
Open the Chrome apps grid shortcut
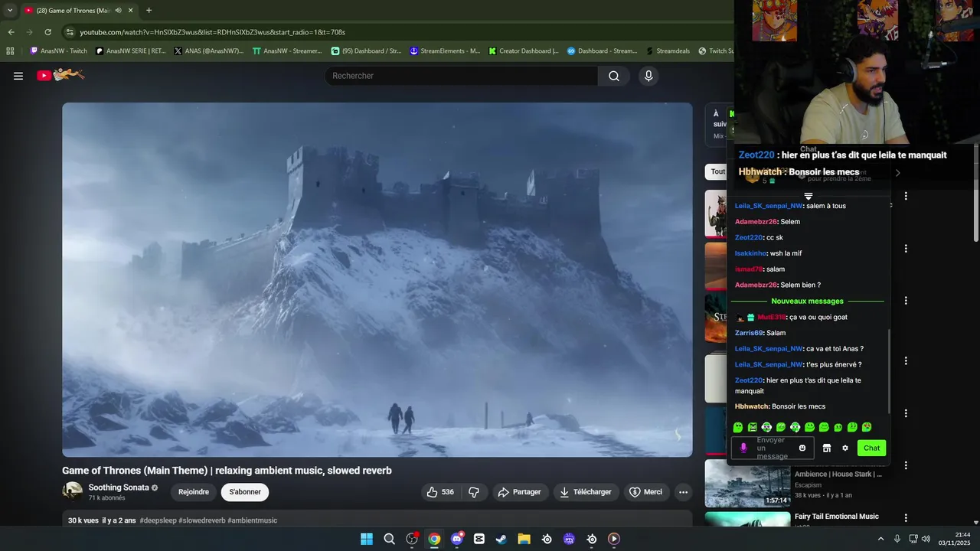tap(10, 51)
